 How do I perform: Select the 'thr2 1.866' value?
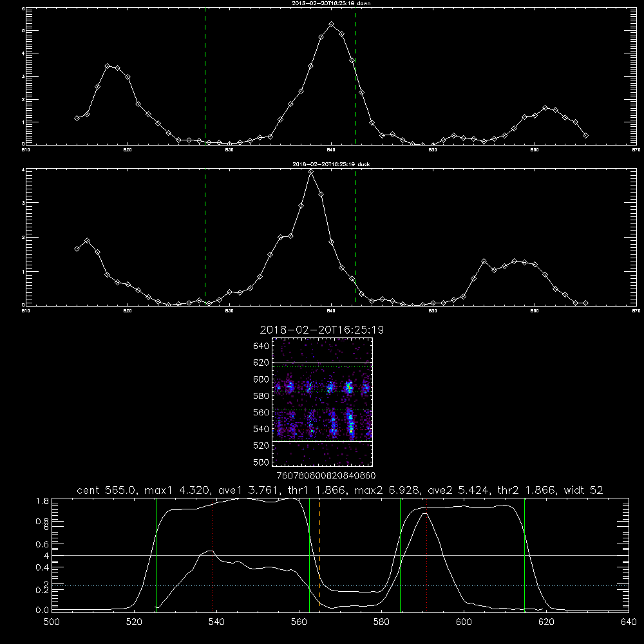526,490
